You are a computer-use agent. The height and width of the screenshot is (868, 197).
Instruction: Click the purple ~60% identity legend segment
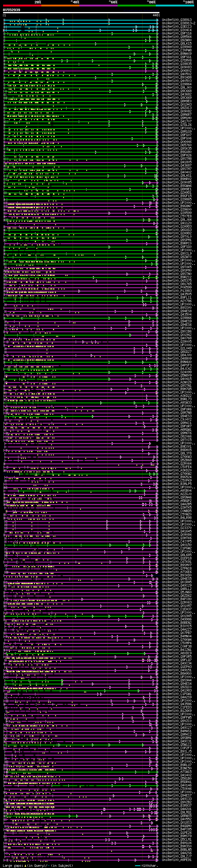coord(99,6)
